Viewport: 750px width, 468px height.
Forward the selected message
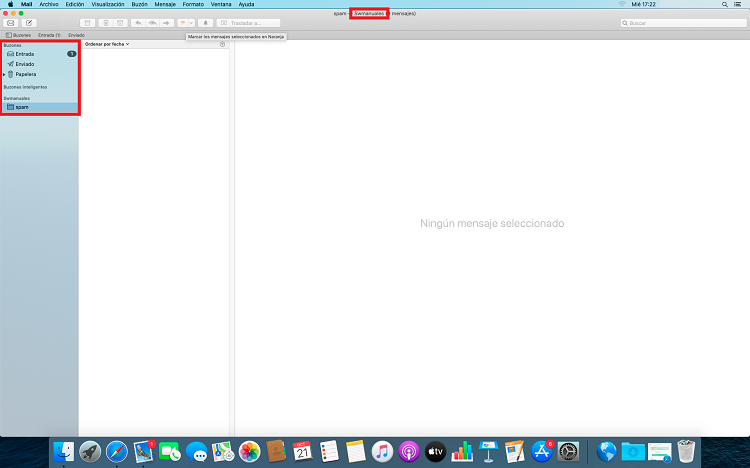[x=166, y=23]
